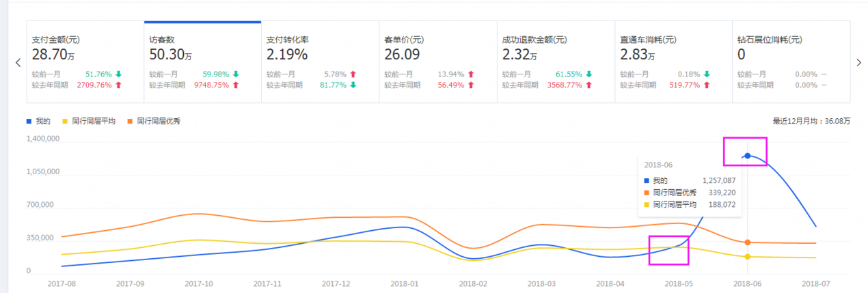Click the 3568.77% year-over-year figure

point(565,85)
